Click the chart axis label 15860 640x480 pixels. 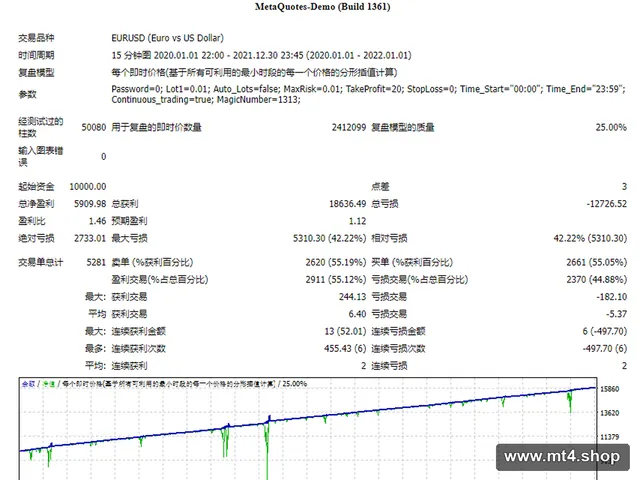pyautogui.click(x=609, y=389)
